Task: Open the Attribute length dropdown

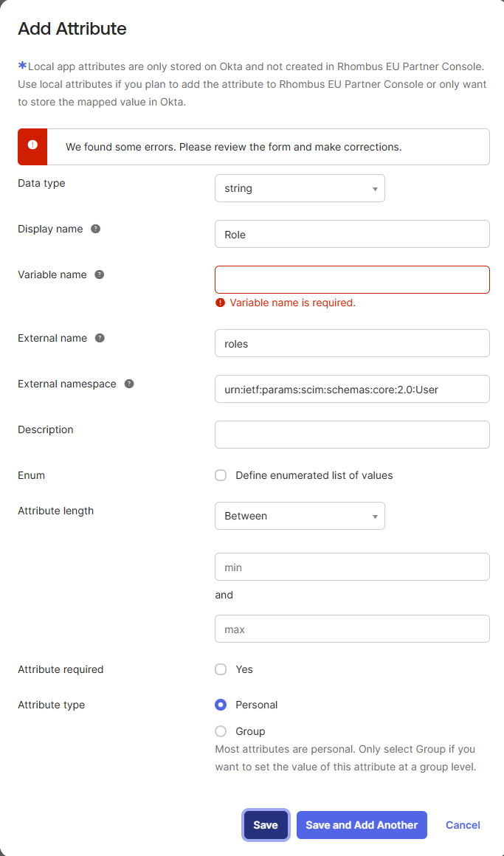Action: click(x=300, y=516)
